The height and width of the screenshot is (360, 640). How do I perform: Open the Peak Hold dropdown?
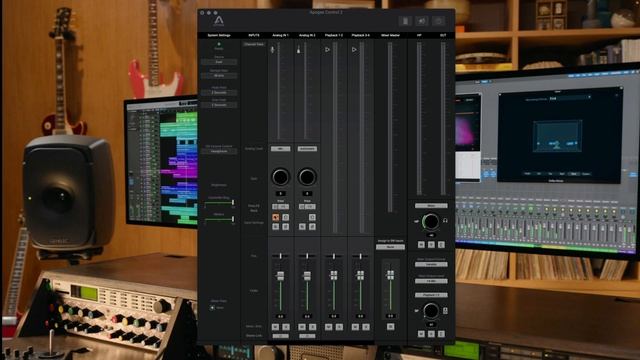[x=219, y=93]
